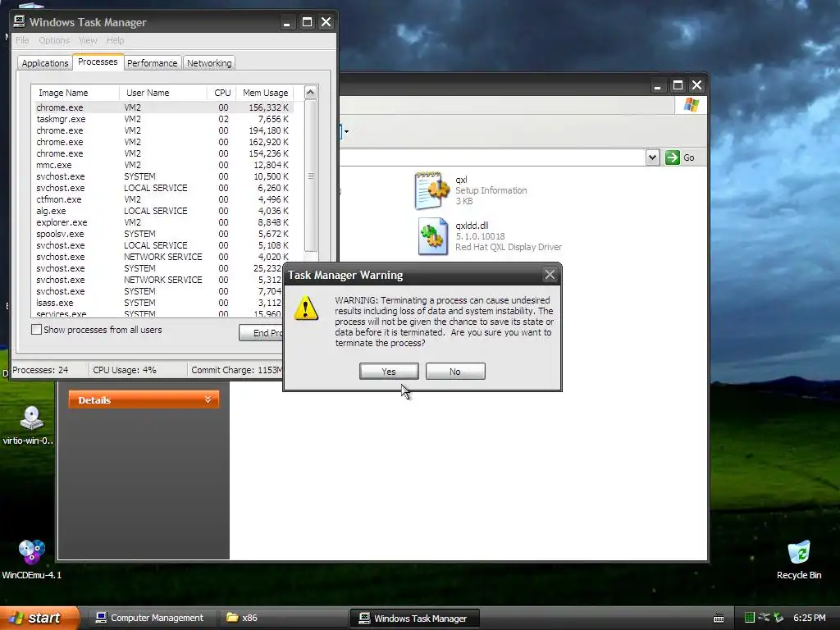
Task: Click the yellow warning triangle icon
Action: pyautogui.click(x=306, y=308)
